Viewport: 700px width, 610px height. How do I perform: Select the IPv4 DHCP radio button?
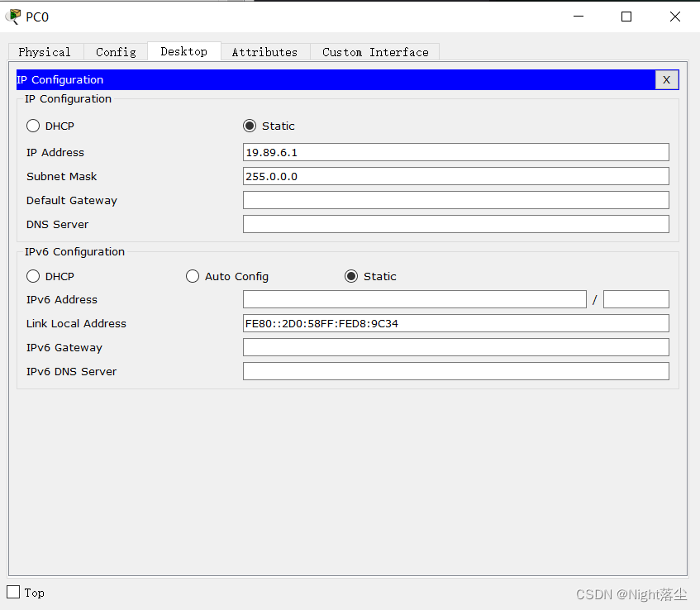(33, 126)
